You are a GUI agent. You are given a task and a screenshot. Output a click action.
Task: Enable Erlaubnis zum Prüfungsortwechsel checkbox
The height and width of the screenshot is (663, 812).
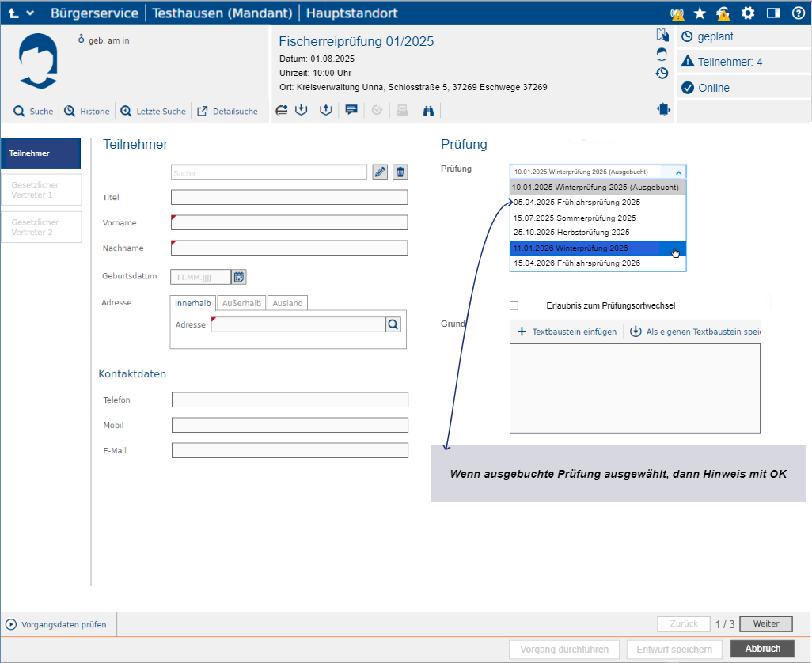point(514,305)
